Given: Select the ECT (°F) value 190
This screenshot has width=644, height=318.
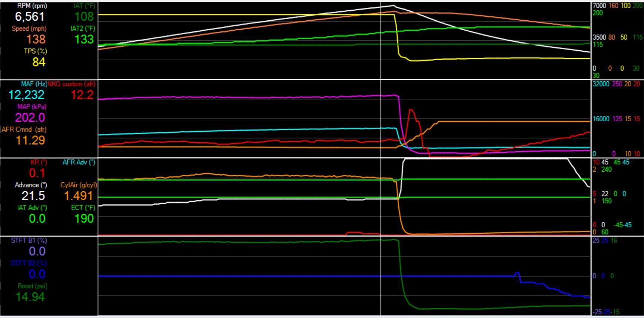Looking at the screenshot, I should click(x=84, y=219).
